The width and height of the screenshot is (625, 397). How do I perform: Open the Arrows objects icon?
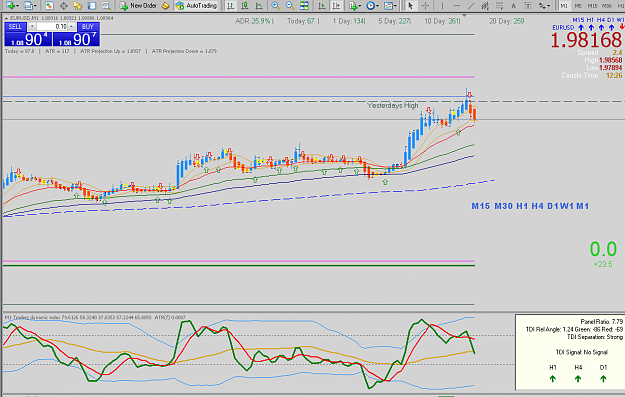[x=542, y=6]
